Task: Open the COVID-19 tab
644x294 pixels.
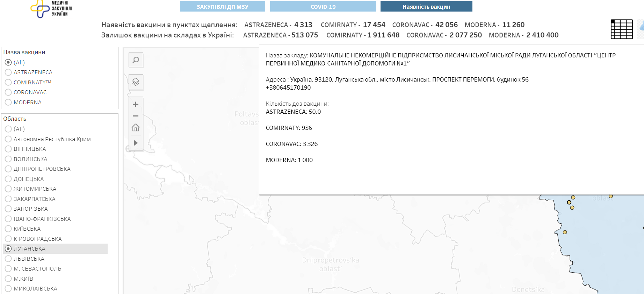Action: pyautogui.click(x=323, y=7)
